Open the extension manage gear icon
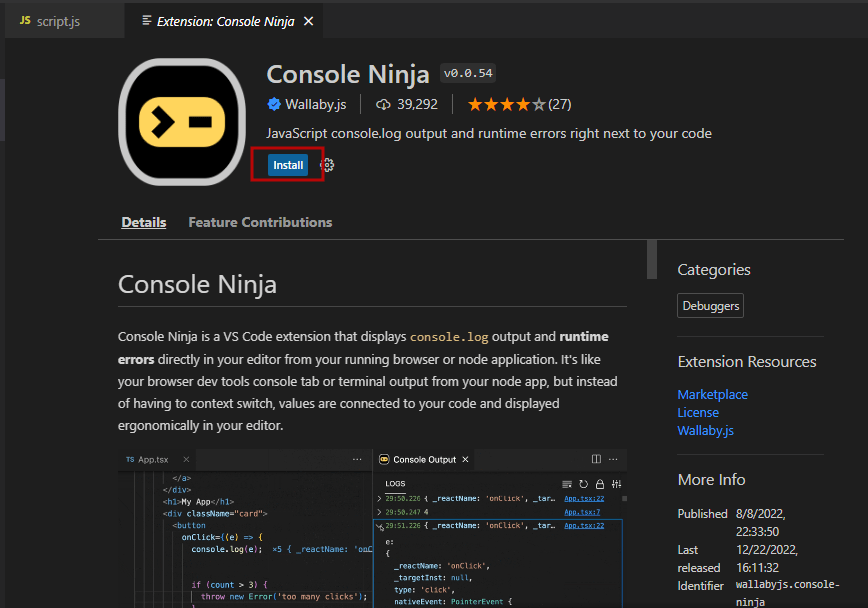 coord(327,165)
